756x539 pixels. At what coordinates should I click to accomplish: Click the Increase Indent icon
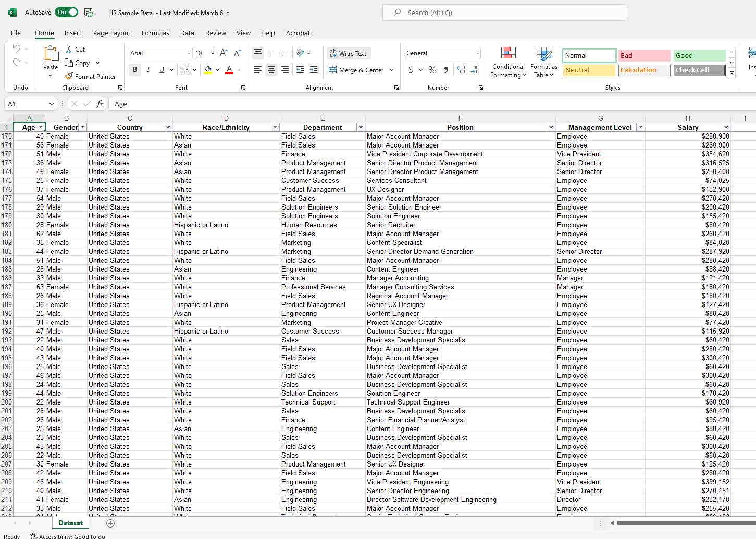(314, 70)
